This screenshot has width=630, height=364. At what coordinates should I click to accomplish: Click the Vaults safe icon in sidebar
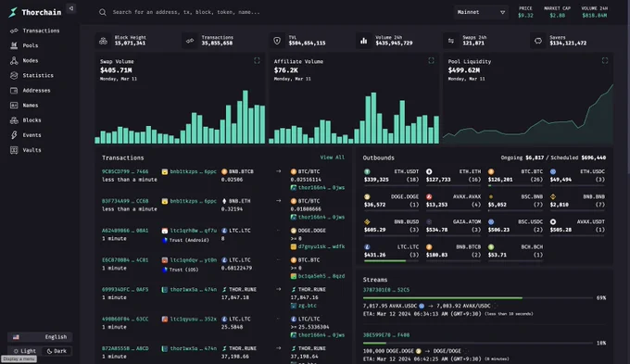click(14, 150)
